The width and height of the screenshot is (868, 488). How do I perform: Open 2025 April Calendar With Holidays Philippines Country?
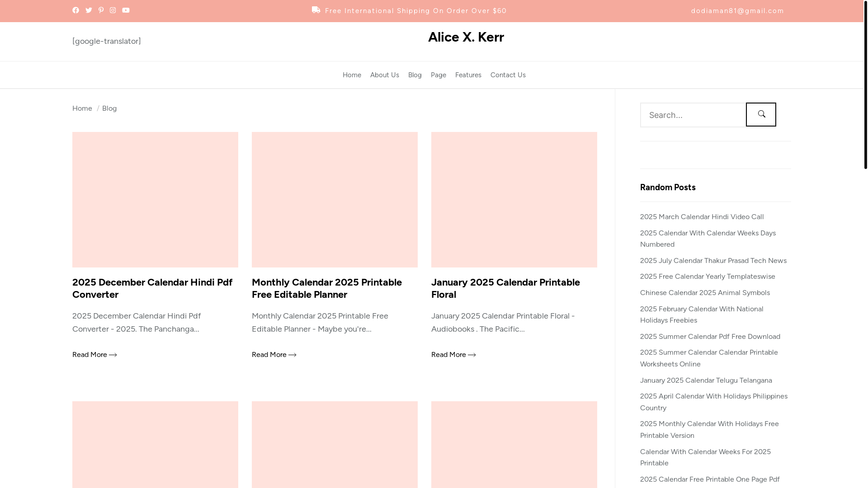click(714, 402)
